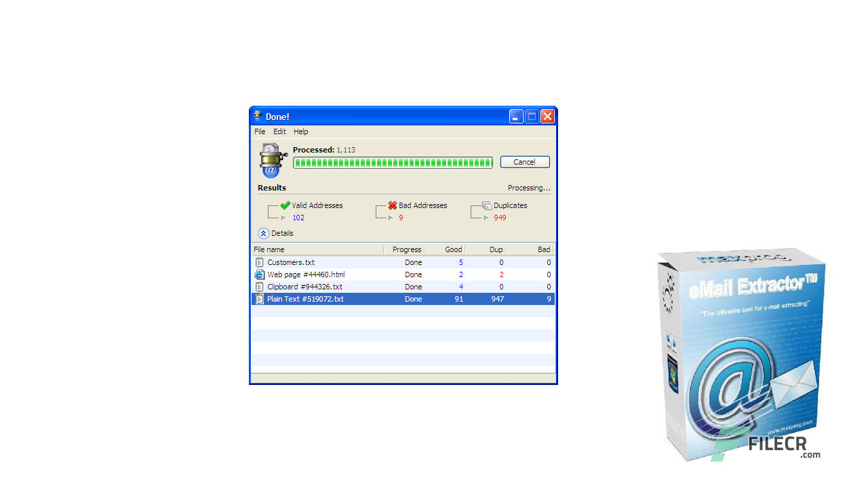Click the file icon of Clipboard #944326.txt
Viewport: 868px width, 488px height.
point(259,287)
